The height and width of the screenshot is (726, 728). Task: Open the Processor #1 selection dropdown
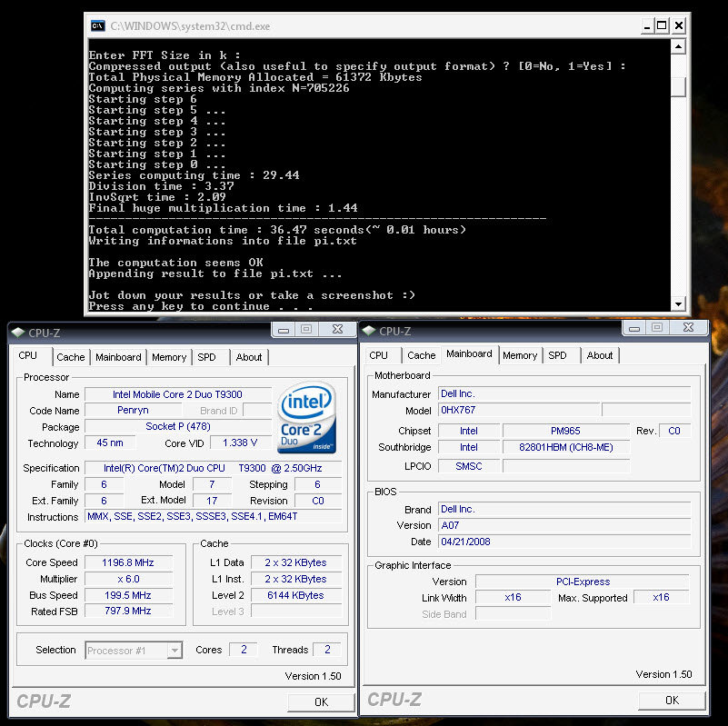pos(175,651)
